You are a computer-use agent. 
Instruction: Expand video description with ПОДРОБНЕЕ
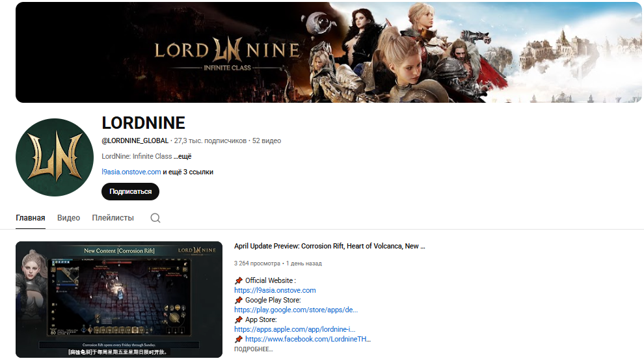click(x=254, y=349)
